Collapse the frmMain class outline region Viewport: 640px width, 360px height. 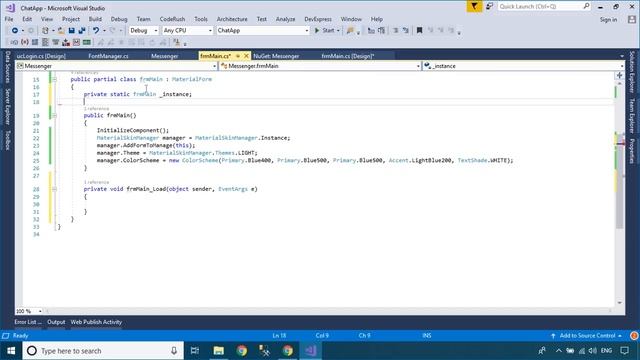[x=54, y=80]
